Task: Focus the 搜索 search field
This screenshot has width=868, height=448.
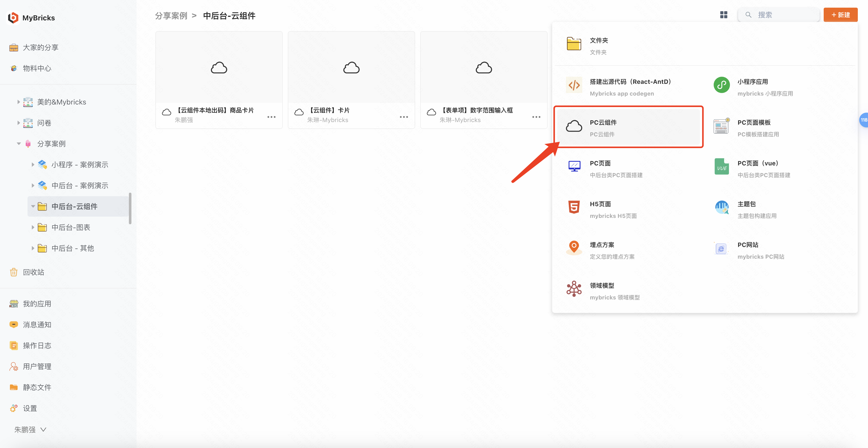Action: click(x=779, y=15)
